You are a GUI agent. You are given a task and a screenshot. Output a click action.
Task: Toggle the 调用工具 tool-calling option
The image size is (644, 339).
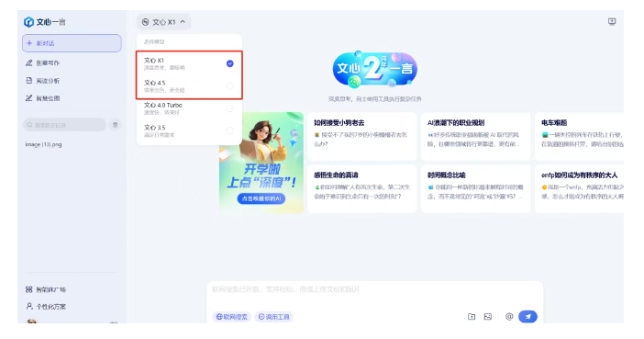273,317
